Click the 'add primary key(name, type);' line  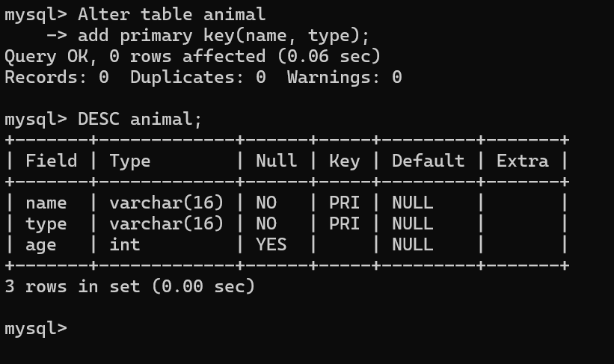click(224, 36)
